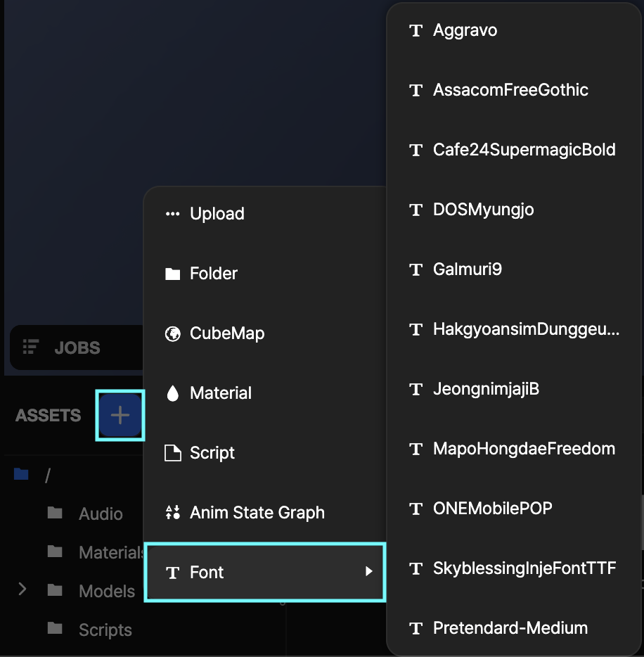Click the 'T' icon beside Aggravo

pos(416,30)
